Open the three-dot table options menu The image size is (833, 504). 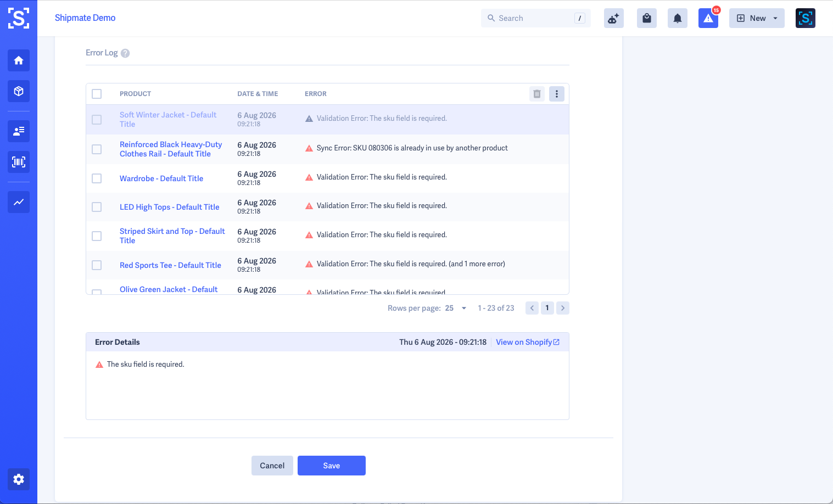[x=557, y=94]
